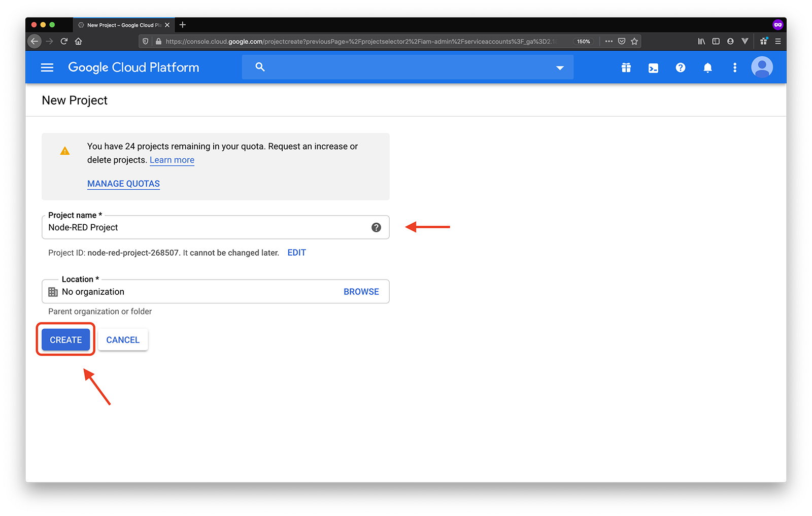This screenshot has height=516, width=812.
Task: Click the extension icon with blue dot
Action: [x=763, y=42]
